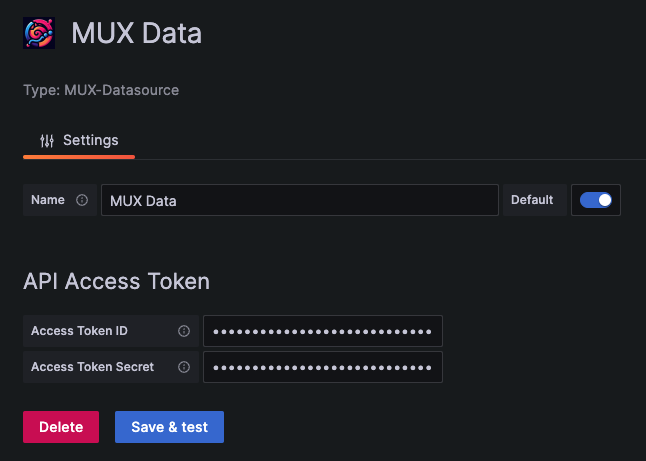The image size is (646, 461).
Task: Show info tooltip for Name field
Action: click(x=82, y=200)
